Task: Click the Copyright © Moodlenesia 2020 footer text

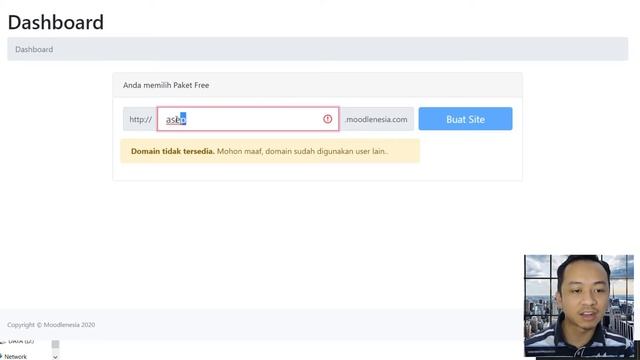Action: (x=51, y=325)
